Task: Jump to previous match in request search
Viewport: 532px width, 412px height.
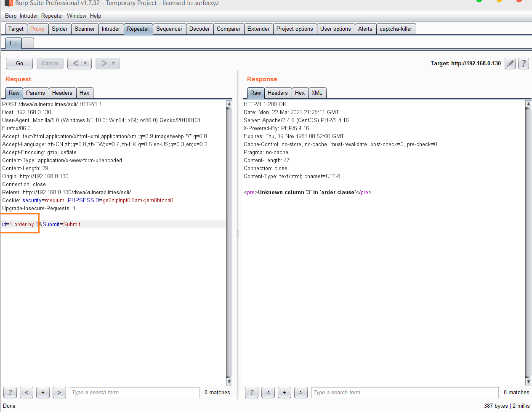Action: (x=27, y=392)
